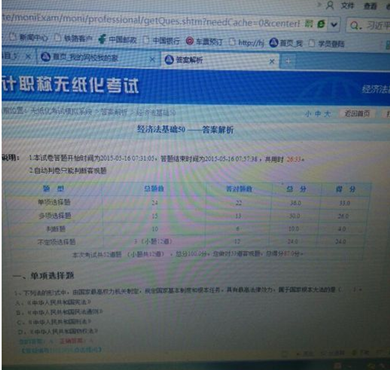The image size is (390, 370).
Task: Click the 答案解析 breadcrumb link
Action: pos(114,112)
